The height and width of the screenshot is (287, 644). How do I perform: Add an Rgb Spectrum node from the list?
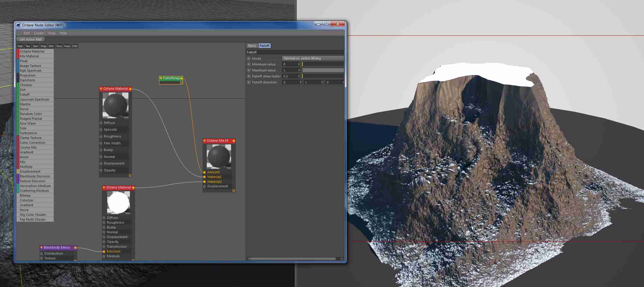35,71
